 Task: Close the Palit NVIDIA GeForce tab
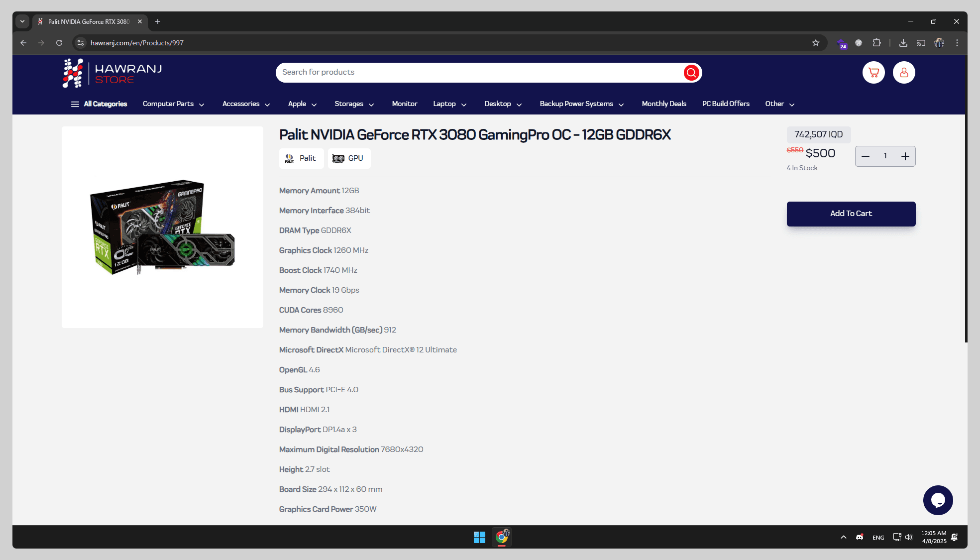[x=140, y=21]
